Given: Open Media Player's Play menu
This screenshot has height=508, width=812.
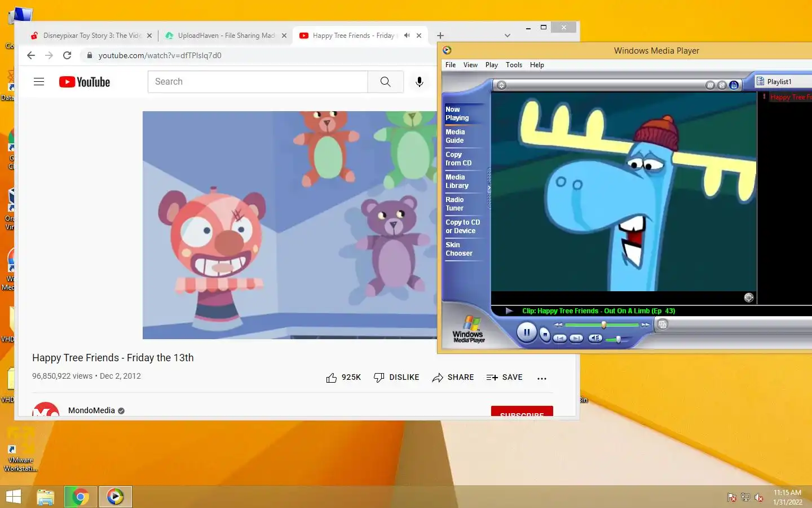Looking at the screenshot, I should pos(492,65).
